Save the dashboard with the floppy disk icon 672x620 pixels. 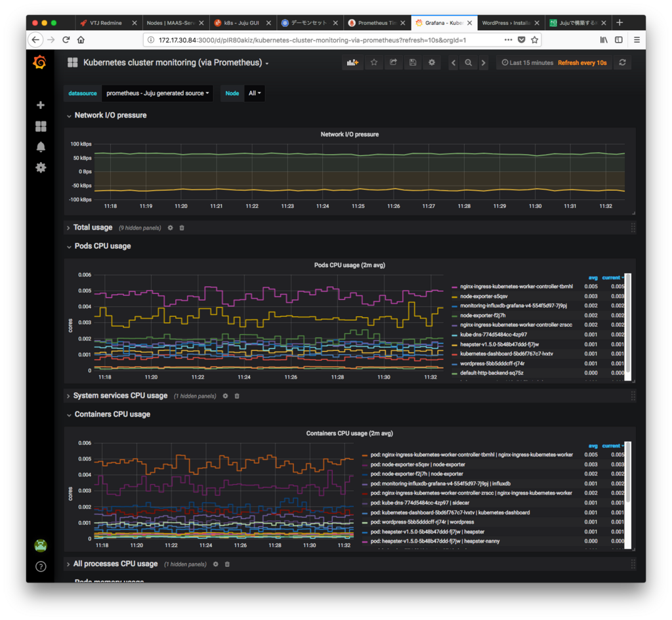412,62
